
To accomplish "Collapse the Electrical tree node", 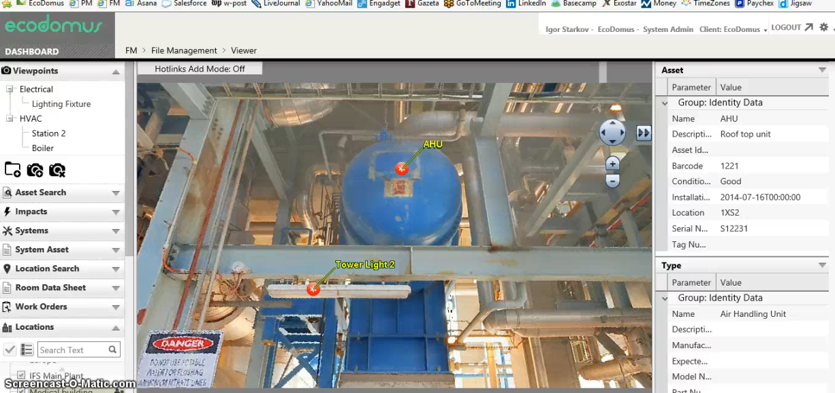I will (9, 89).
